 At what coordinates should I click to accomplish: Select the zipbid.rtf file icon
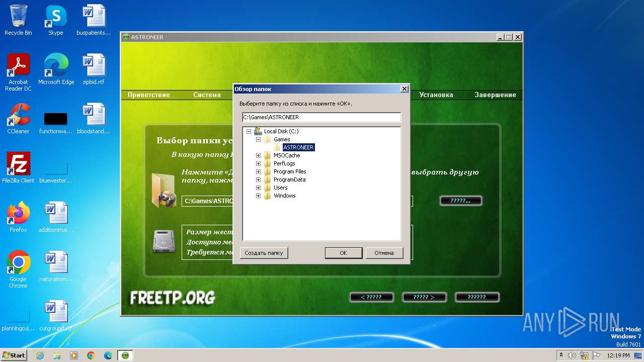pyautogui.click(x=94, y=69)
